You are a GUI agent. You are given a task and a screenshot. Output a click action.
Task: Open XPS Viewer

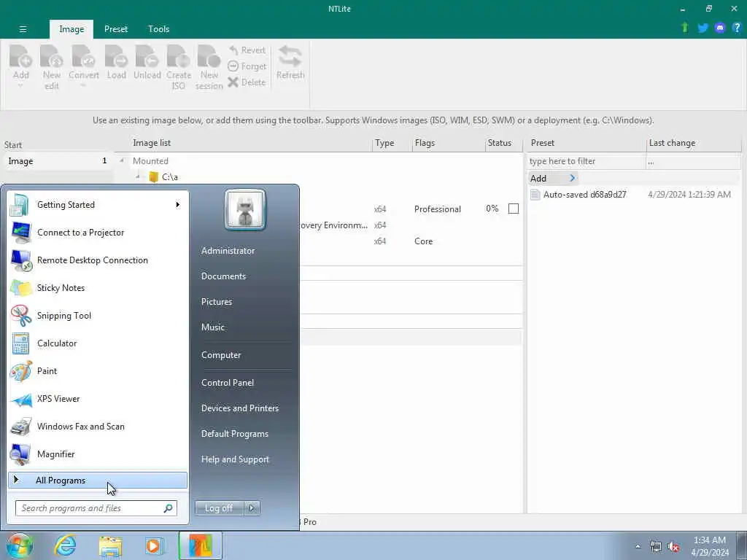coord(98,399)
